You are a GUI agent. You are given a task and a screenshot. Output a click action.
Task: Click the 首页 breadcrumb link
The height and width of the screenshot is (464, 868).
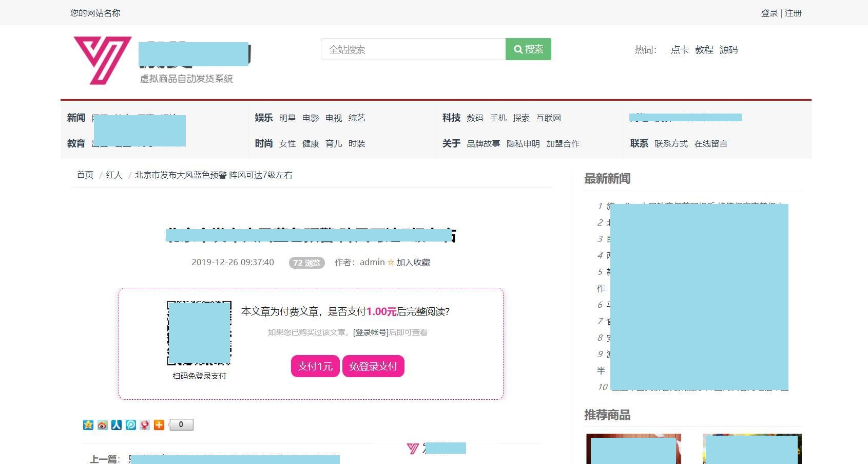(x=85, y=175)
